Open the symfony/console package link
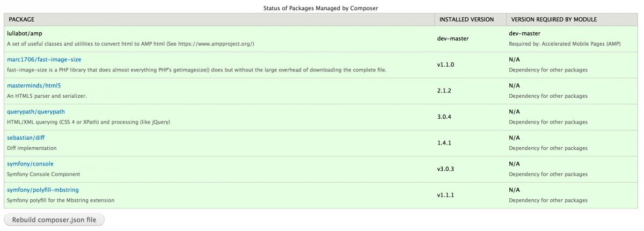 coord(31,164)
